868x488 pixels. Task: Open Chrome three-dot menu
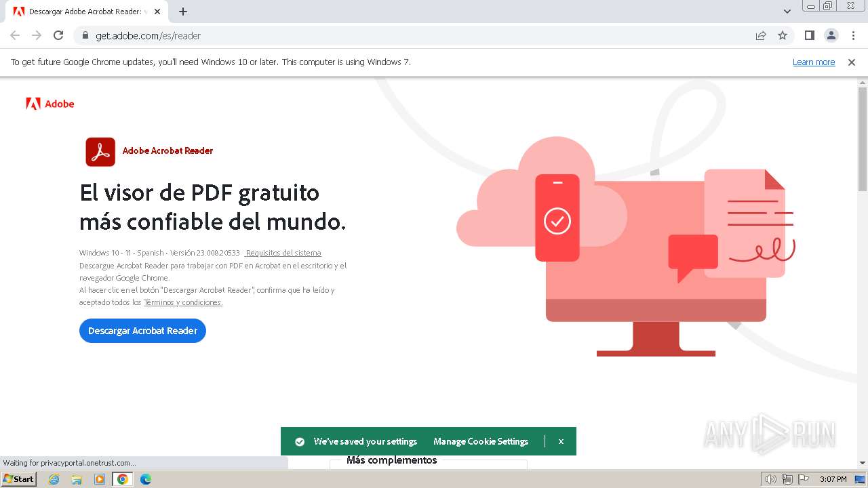click(853, 35)
